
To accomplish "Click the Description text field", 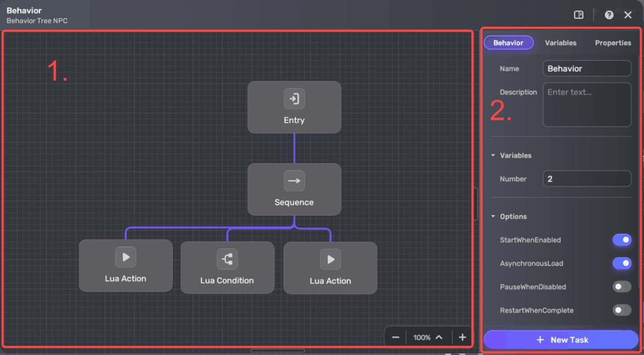I will point(586,105).
